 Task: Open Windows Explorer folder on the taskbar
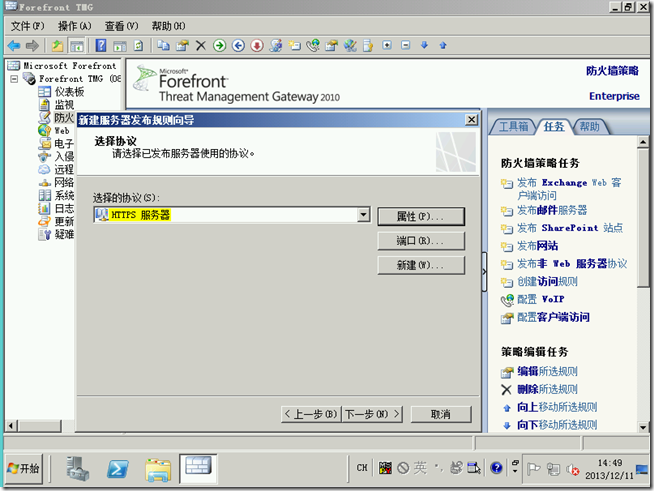(x=158, y=470)
